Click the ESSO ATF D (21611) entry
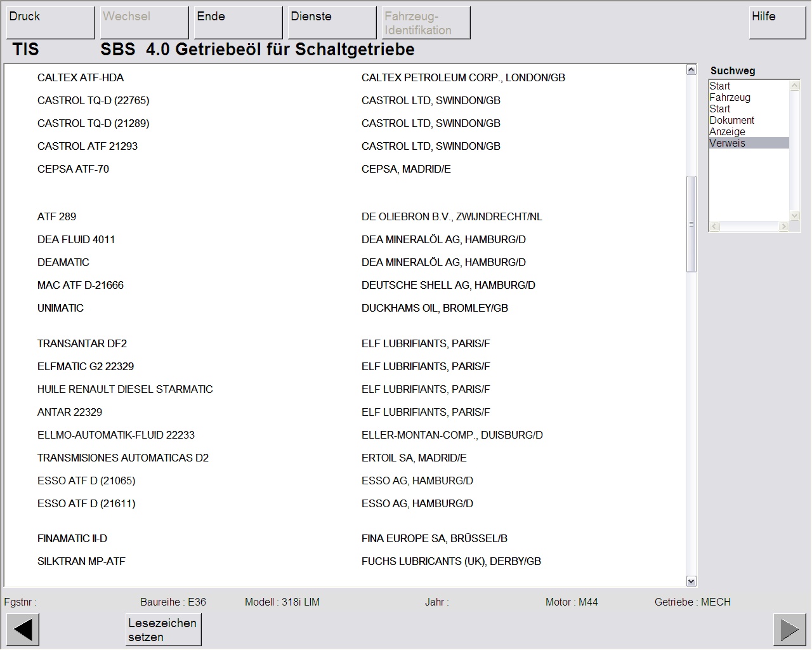The image size is (812, 650). click(x=86, y=503)
